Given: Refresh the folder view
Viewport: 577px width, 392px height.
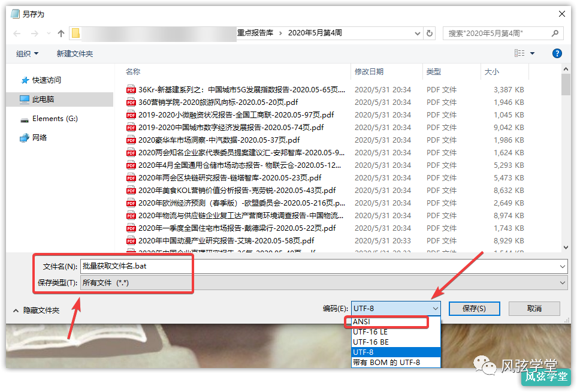Looking at the screenshot, I should click(x=430, y=33).
